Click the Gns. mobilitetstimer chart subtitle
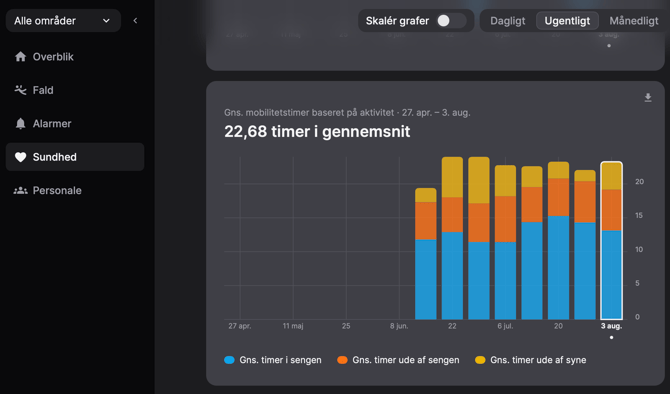 coord(347,113)
